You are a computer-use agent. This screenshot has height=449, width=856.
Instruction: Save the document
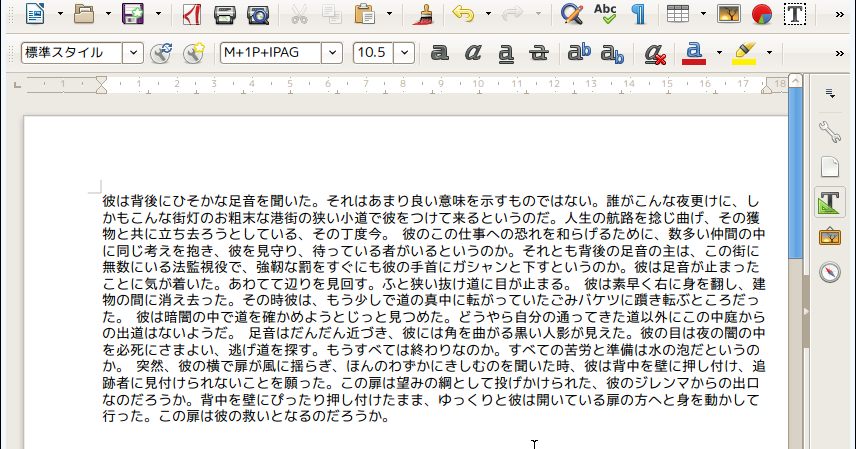[133, 14]
